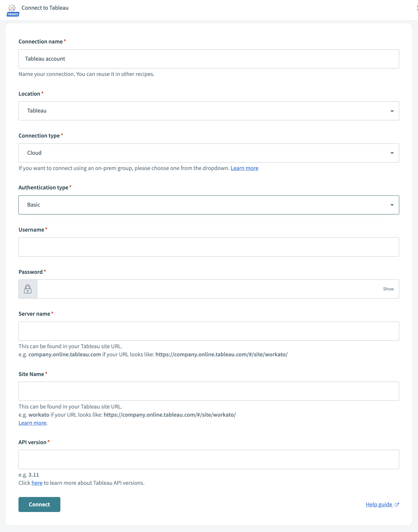Click the API version input field
Screen dimensions: 418x532
pos(208,459)
